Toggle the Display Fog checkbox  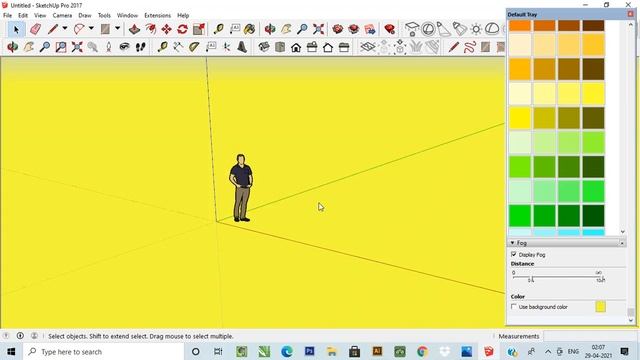click(x=514, y=254)
